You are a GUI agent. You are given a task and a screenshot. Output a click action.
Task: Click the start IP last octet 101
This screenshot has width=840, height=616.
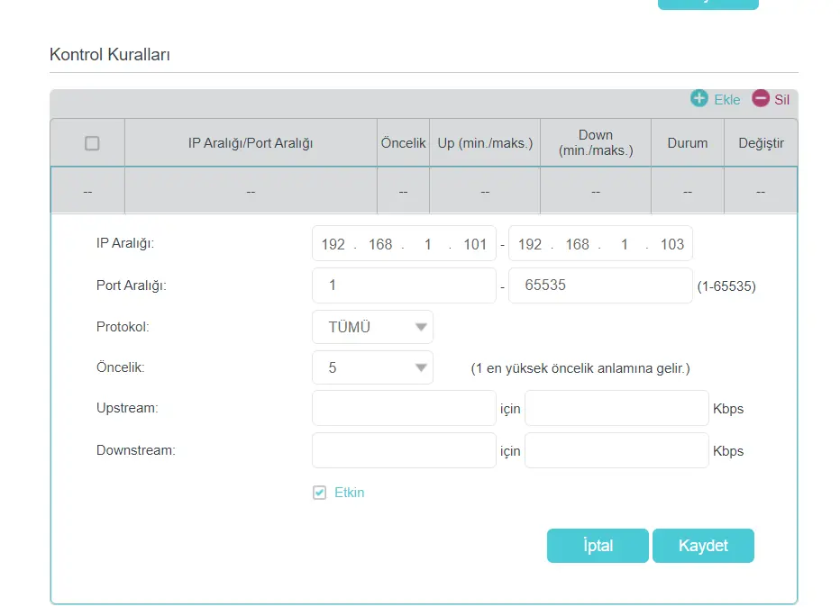pos(475,244)
